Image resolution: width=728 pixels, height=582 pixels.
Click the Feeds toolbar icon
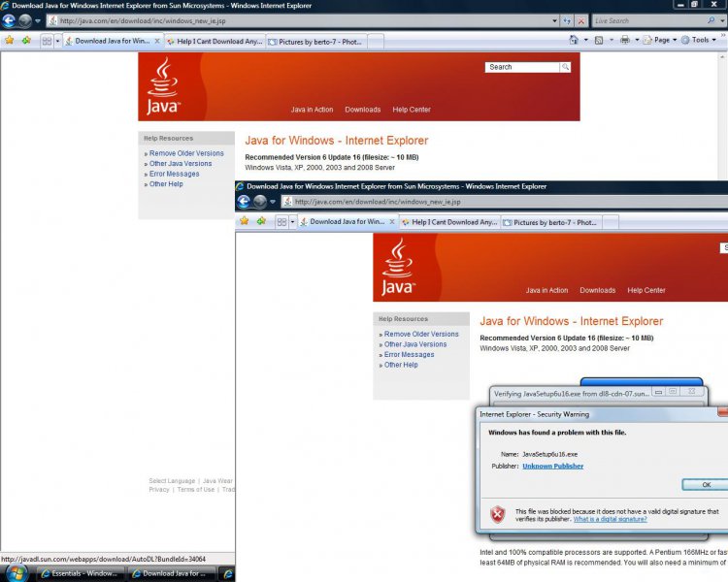599,40
